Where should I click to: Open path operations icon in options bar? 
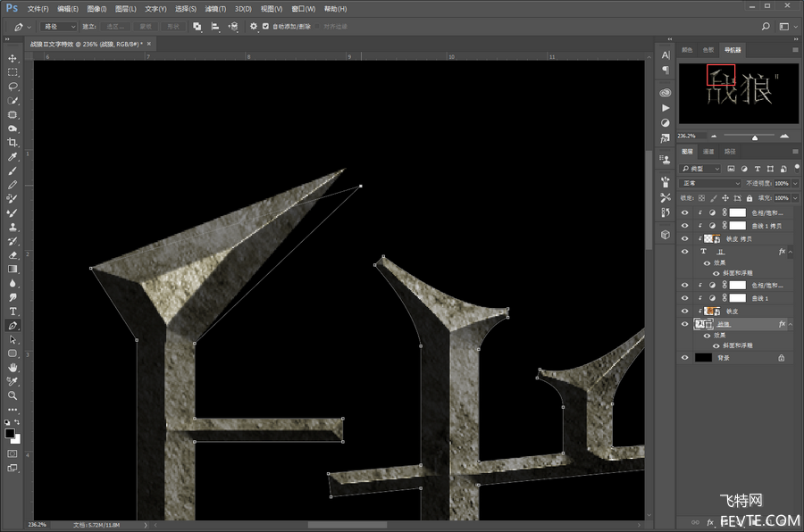[197, 27]
